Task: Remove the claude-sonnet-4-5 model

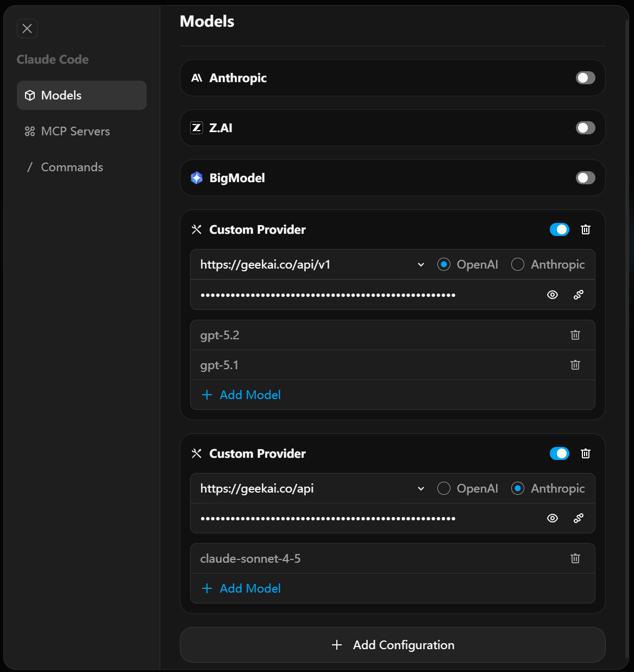Action: pyautogui.click(x=575, y=558)
